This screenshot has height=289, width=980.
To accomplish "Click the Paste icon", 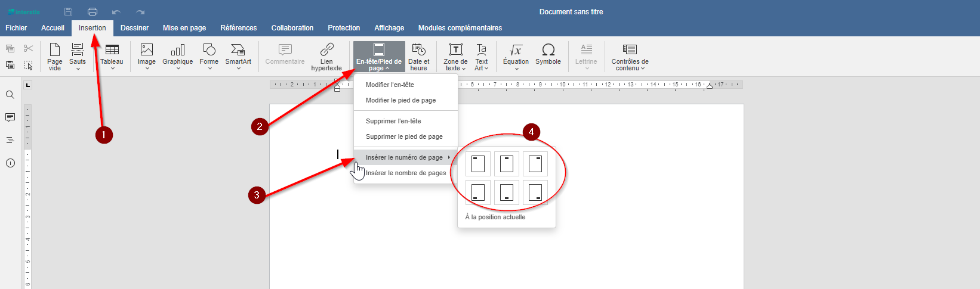I will pyautogui.click(x=10, y=65).
